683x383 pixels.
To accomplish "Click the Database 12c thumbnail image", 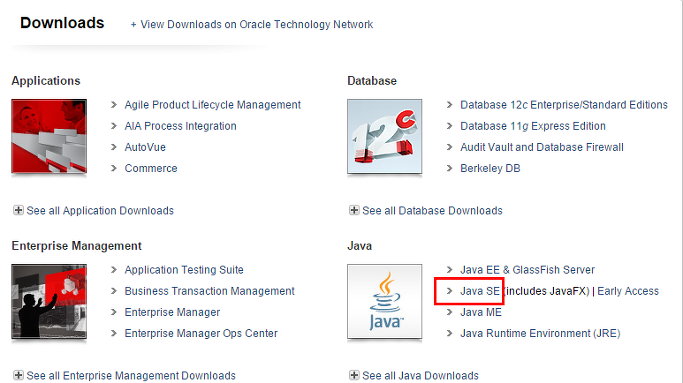I will tap(385, 136).
